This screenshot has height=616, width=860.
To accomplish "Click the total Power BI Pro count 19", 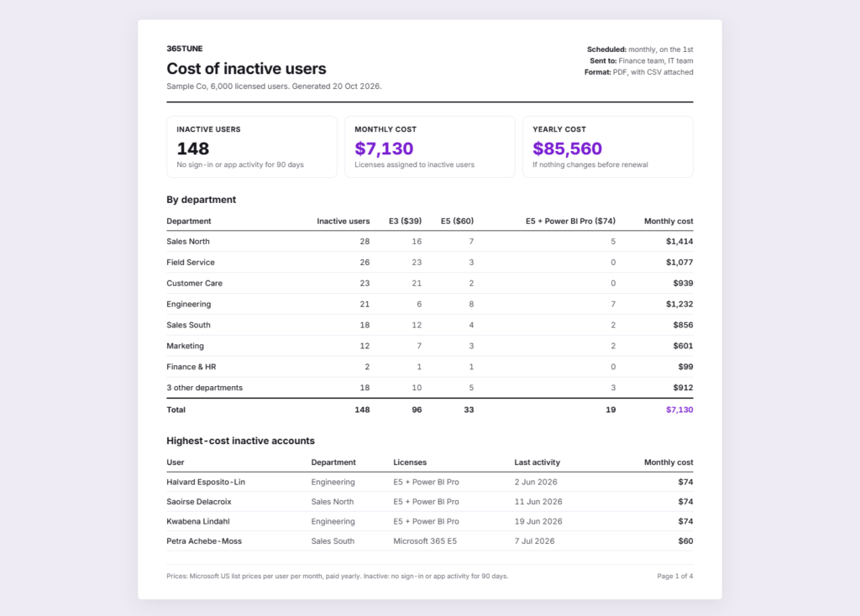I will [x=611, y=410].
